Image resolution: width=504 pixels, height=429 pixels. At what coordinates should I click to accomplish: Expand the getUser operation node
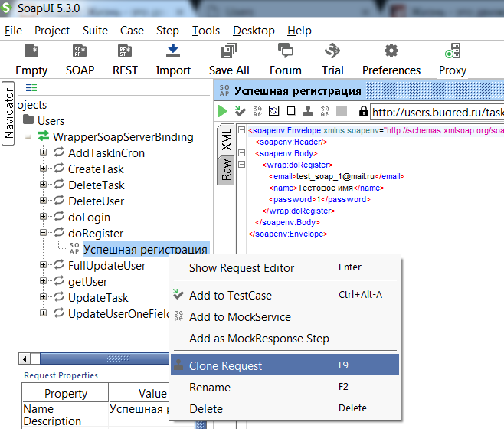(x=43, y=280)
